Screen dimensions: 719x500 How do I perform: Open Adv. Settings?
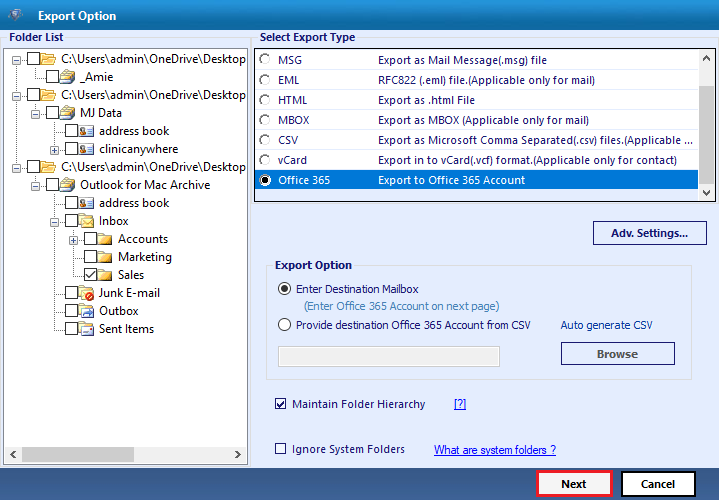pos(649,233)
